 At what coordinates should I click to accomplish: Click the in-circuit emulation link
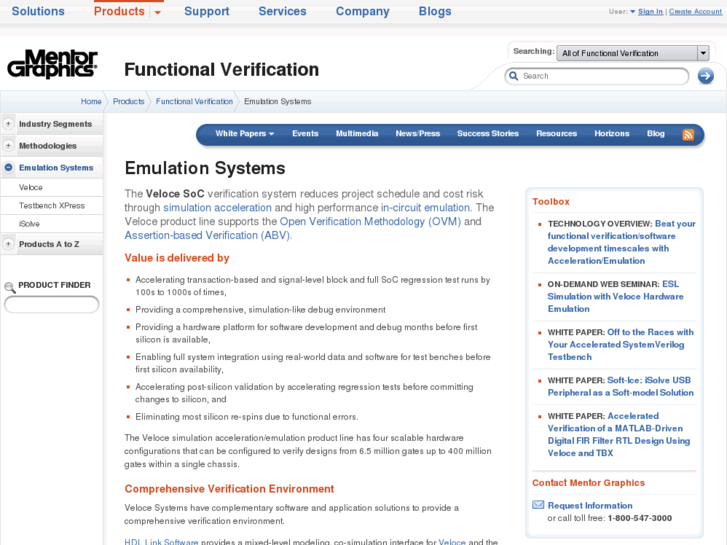426,207
